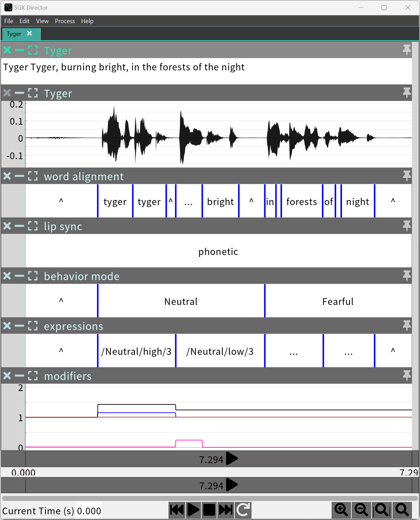
Task: Click the zoom out magnifier icon
Action: tap(361, 510)
